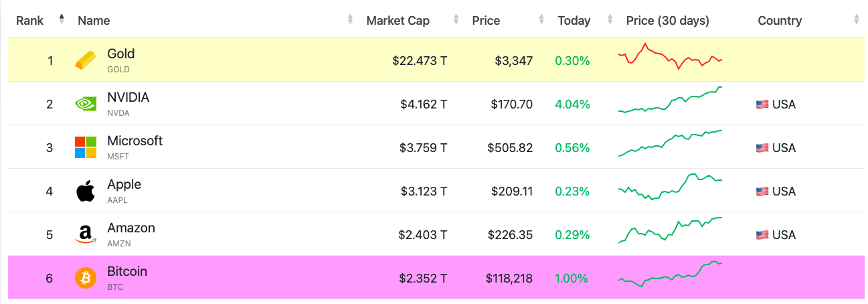Sort by Country using its sort arrows
Screen dimensions: 868x304
(x=857, y=20)
